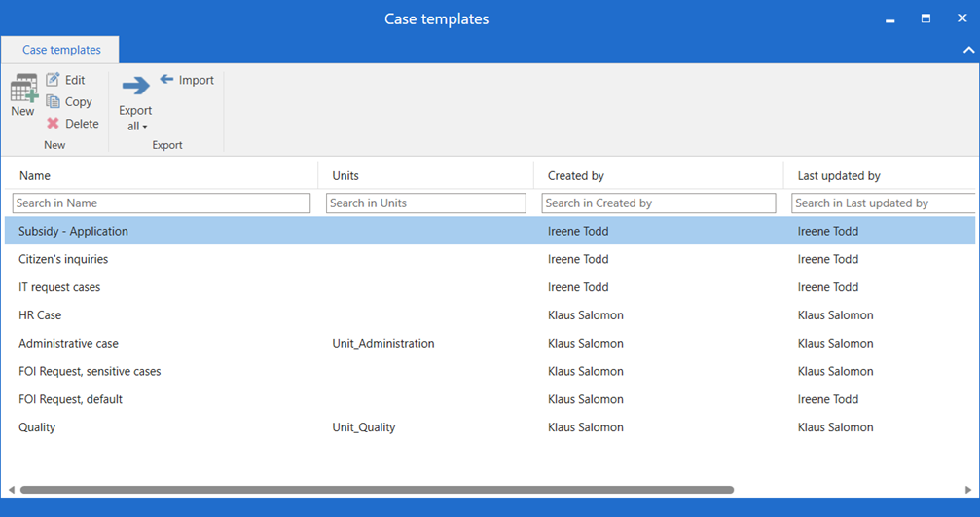Click the Export all arrow icon
Image resolution: width=980 pixels, height=517 pixels.
[135, 85]
